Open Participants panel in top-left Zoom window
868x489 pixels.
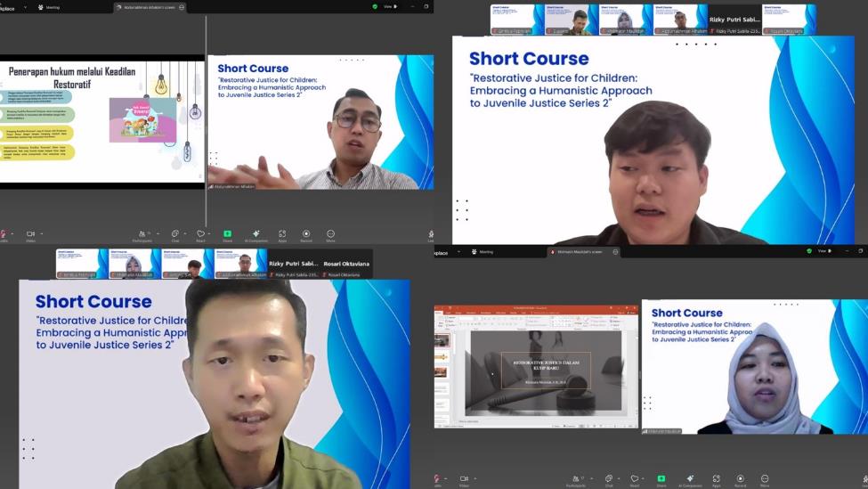142,234
